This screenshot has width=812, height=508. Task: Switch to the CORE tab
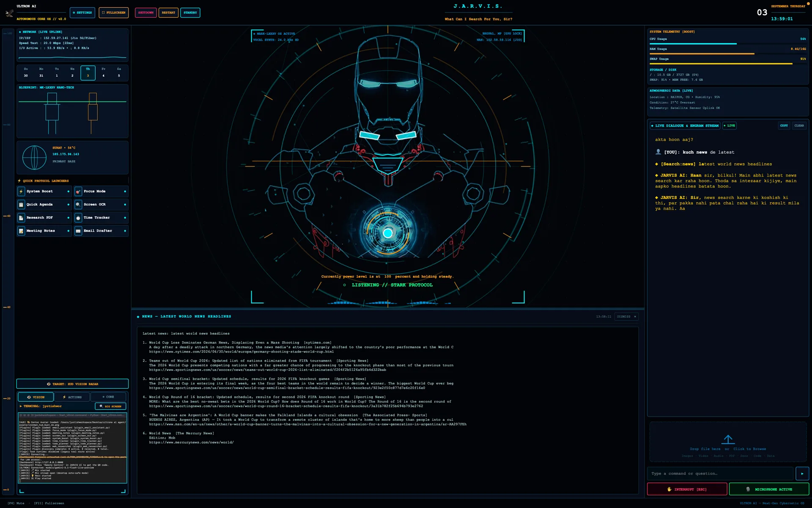pos(108,397)
